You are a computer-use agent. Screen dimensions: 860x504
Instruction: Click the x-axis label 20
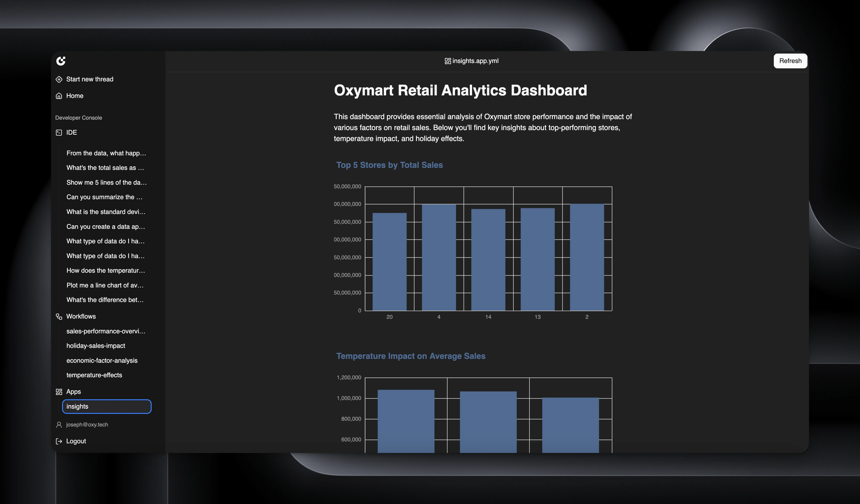[x=389, y=317]
